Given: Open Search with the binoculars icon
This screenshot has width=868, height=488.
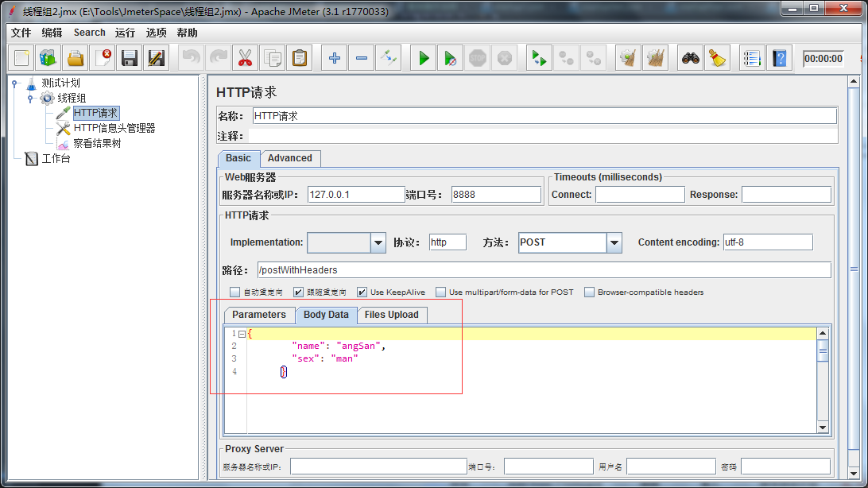Looking at the screenshot, I should (x=690, y=58).
